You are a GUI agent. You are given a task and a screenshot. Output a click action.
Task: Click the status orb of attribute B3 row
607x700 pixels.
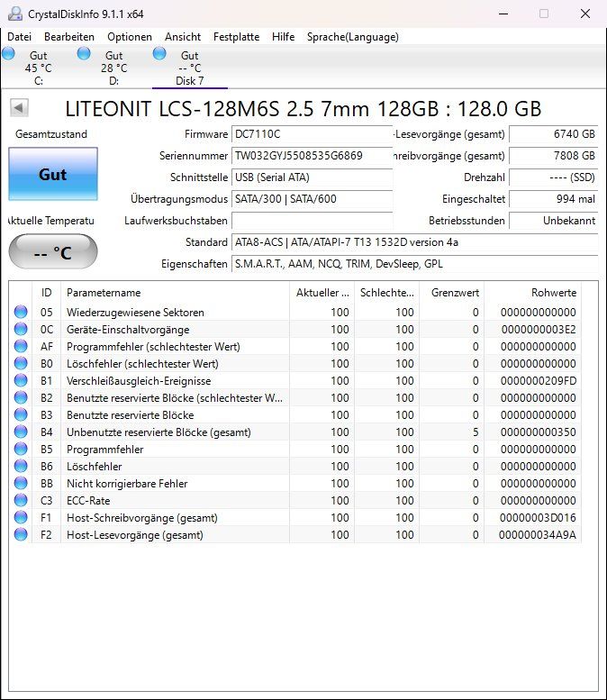pos(21,414)
